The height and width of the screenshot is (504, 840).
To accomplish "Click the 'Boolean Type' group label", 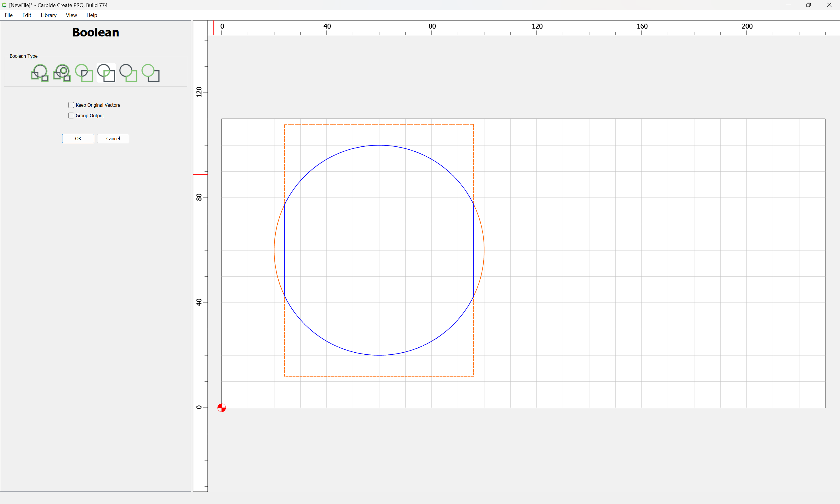I will click(x=23, y=56).
